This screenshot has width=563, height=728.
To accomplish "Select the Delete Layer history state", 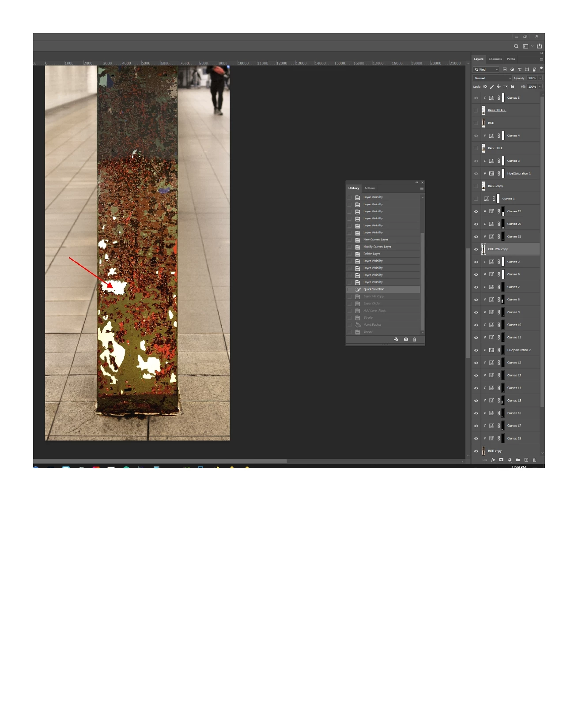I will [383, 254].
